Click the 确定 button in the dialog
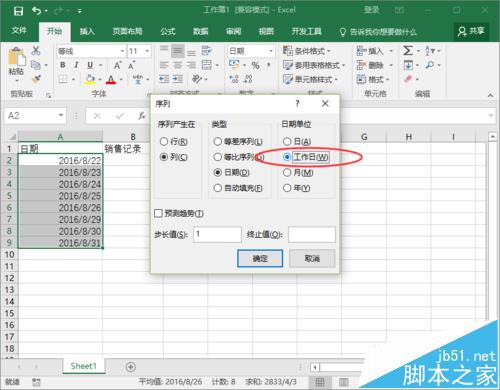500x390 pixels. click(260, 258)
